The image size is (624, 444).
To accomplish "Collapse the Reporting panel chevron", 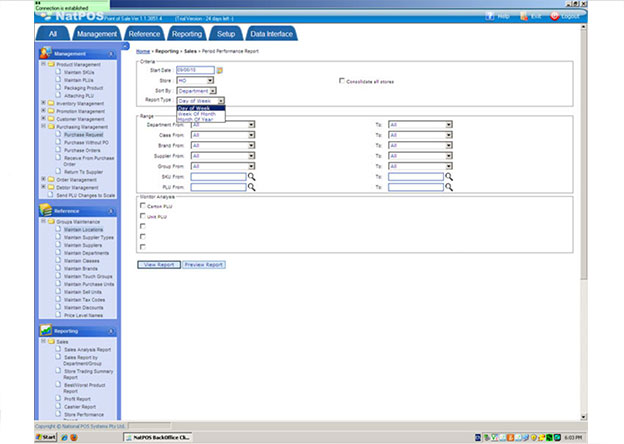I will pyautogui.click(x=111, y=331).
